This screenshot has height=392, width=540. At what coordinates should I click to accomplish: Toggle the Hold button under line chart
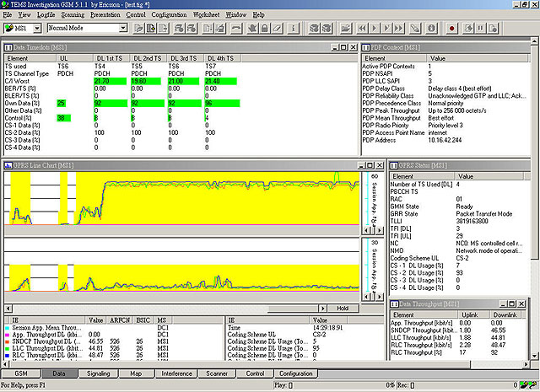pos(342,309)
